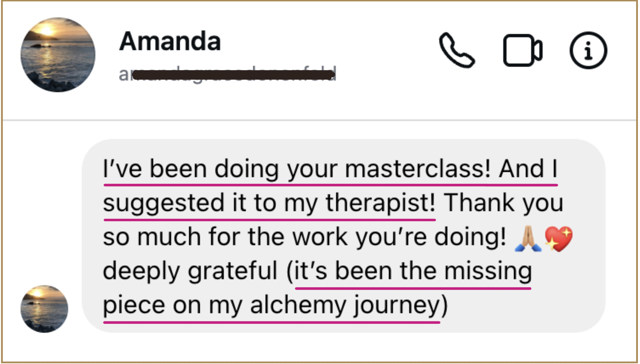Screen dimensions: 640x364
Task: Click the "Thank you" text in the message
Action: [x=503, y=203]
